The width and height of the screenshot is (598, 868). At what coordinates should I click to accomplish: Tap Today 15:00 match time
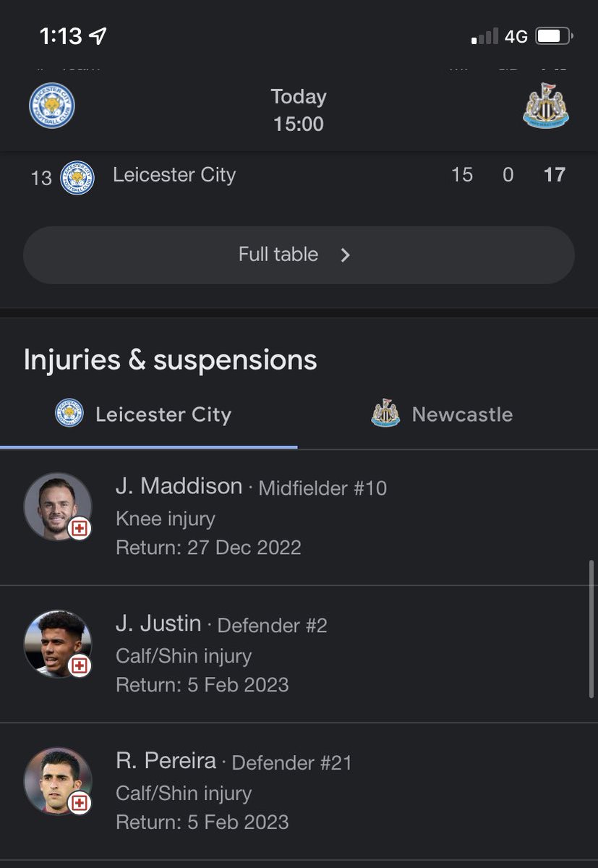coord(299,110)
